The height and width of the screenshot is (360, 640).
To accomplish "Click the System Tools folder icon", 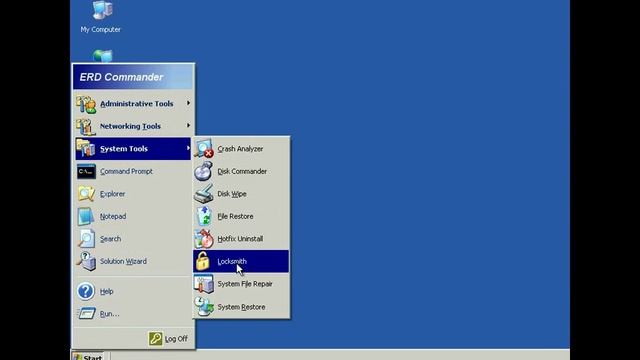I will (86, 149).
